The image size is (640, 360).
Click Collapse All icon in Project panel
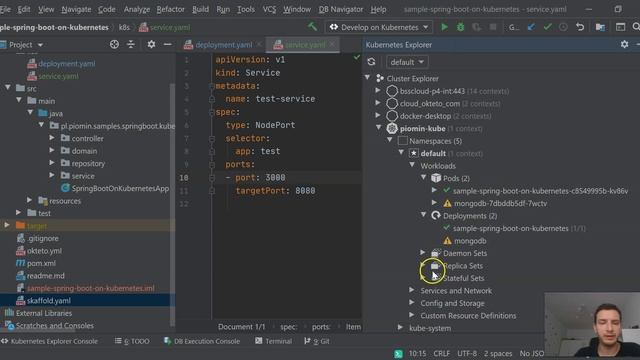131,44
